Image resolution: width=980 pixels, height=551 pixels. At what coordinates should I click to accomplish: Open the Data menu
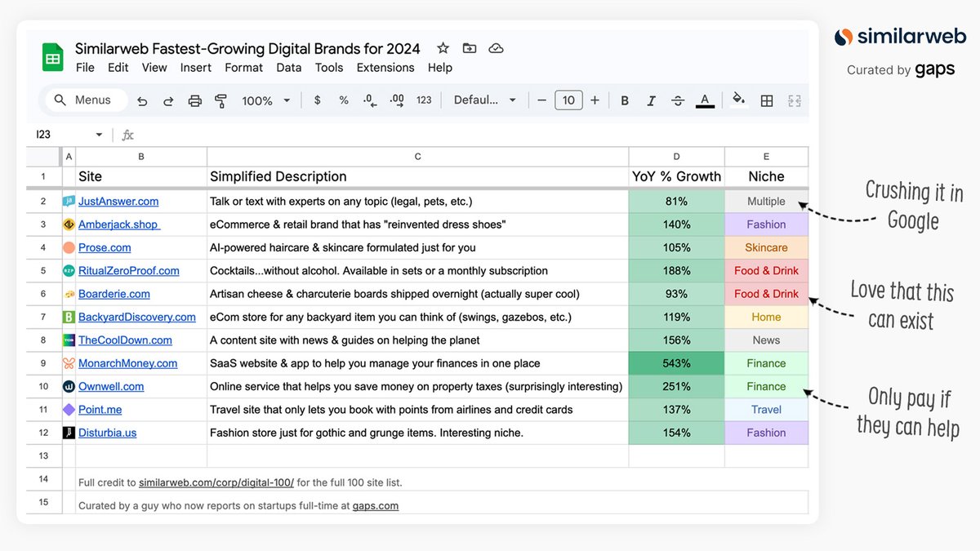[x=289, y=68]
